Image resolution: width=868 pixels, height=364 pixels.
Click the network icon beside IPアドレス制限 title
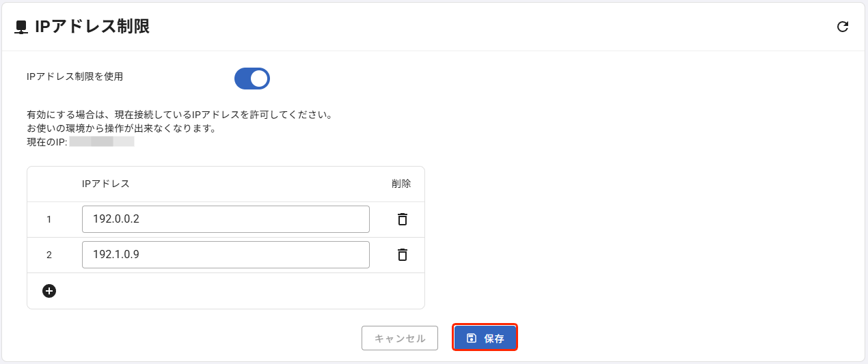point(21,27)
